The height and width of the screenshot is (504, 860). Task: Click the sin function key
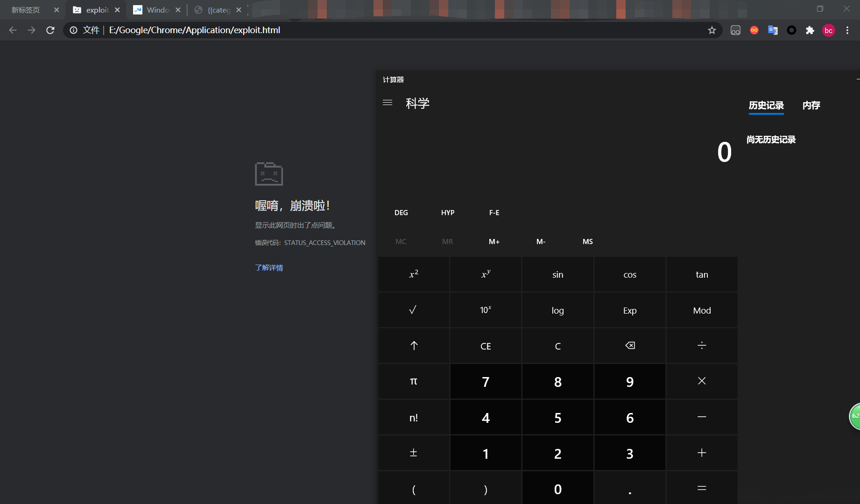pyautogui.click(x=557, y=274)
